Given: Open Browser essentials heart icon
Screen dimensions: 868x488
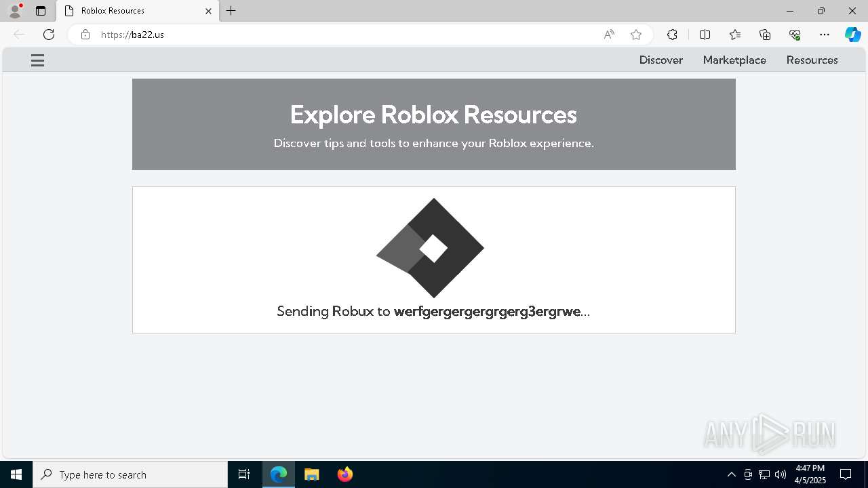Looking at the screenshot, I should tap(795, 35).
